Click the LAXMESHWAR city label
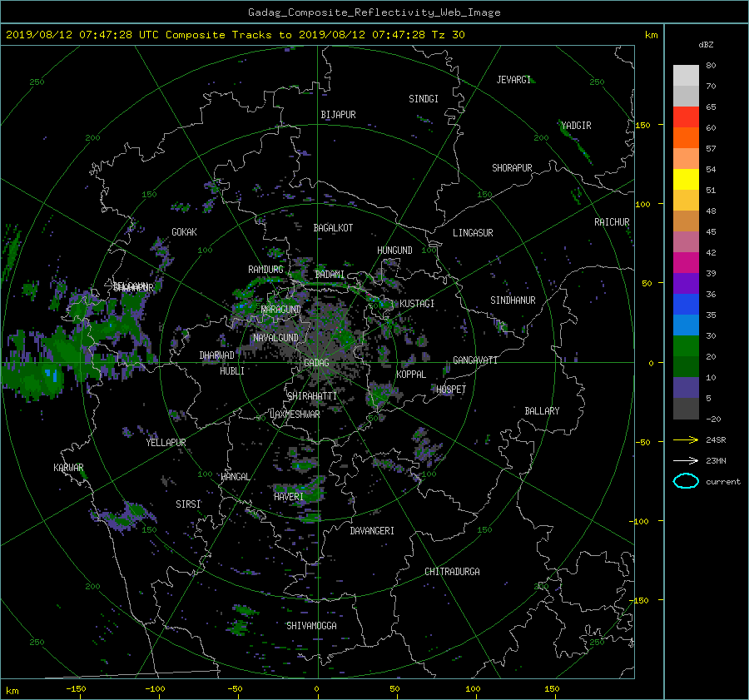This screenshot has width=749, height=700. (x=295, y=415)
